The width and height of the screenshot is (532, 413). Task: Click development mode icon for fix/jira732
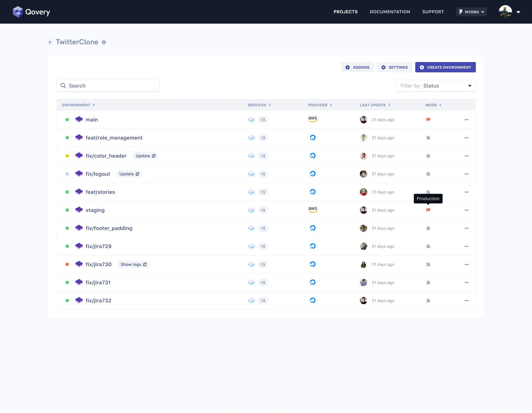pyautogui.click(x=428, y=301)
